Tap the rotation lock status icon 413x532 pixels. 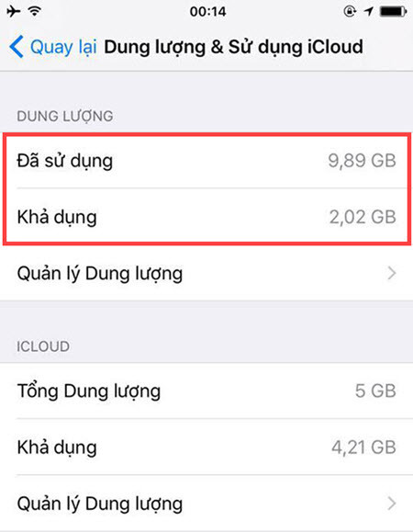350,12
